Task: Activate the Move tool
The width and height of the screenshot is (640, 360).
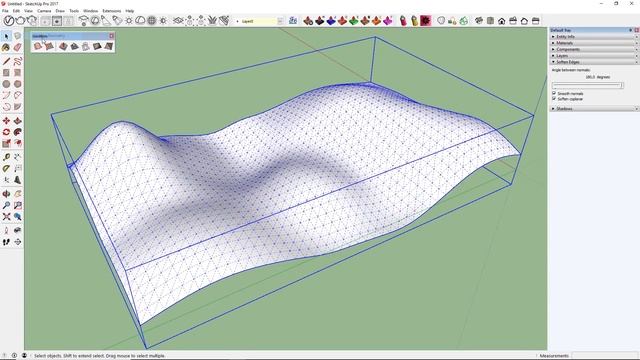Action: pyautogui.click(x=6, y=121)
